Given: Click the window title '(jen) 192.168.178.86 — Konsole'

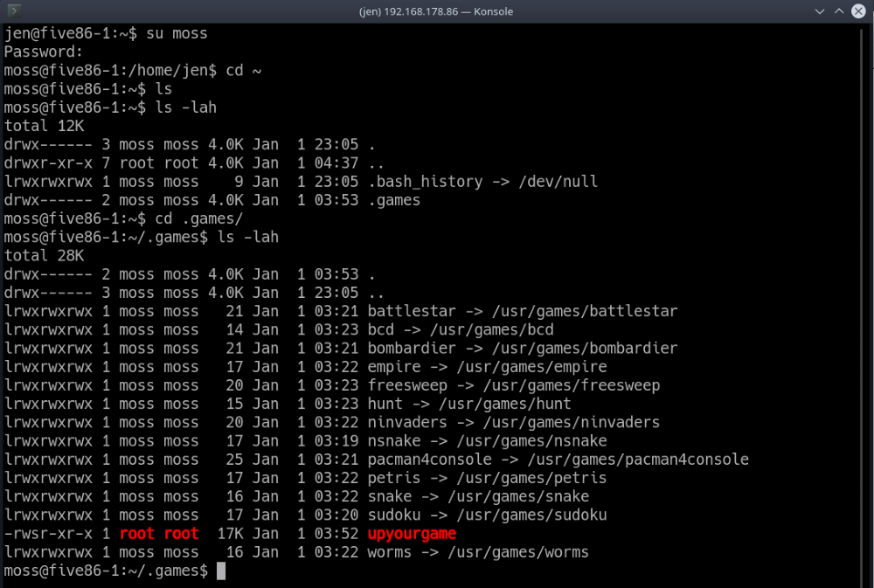Looking at the screenshot, I should [436, 11].
